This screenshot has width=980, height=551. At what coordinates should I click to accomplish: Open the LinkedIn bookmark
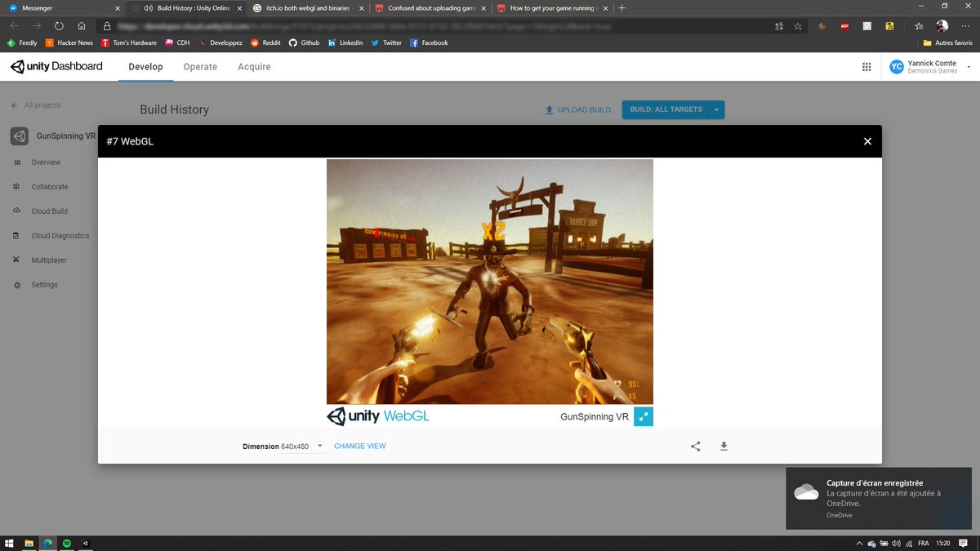pos(345,42)
